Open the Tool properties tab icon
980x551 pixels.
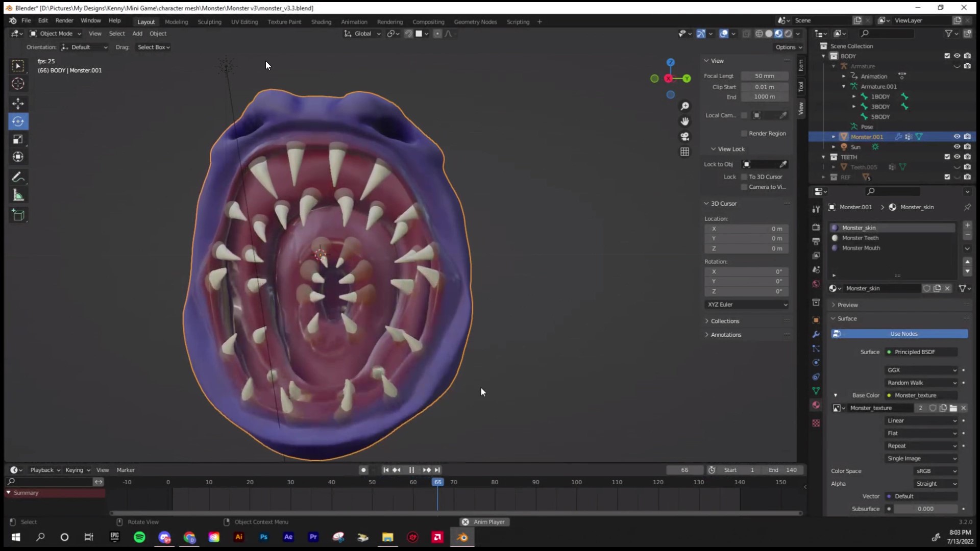pos(816,209)
